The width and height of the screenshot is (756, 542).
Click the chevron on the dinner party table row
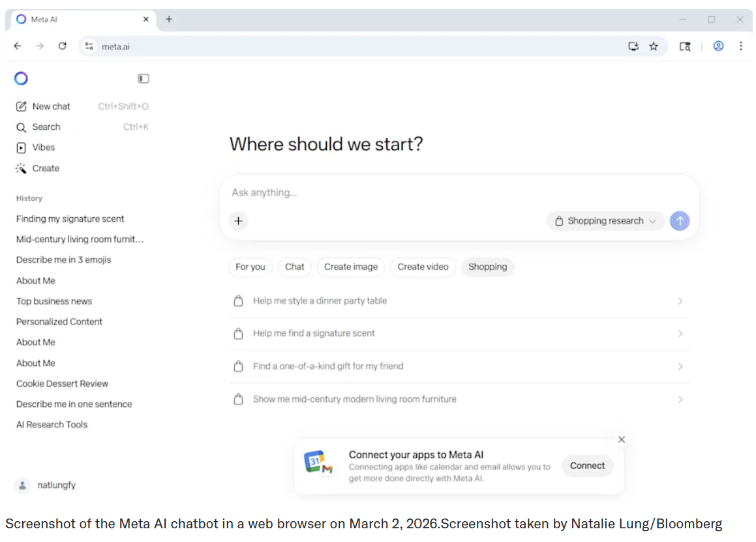680,301
